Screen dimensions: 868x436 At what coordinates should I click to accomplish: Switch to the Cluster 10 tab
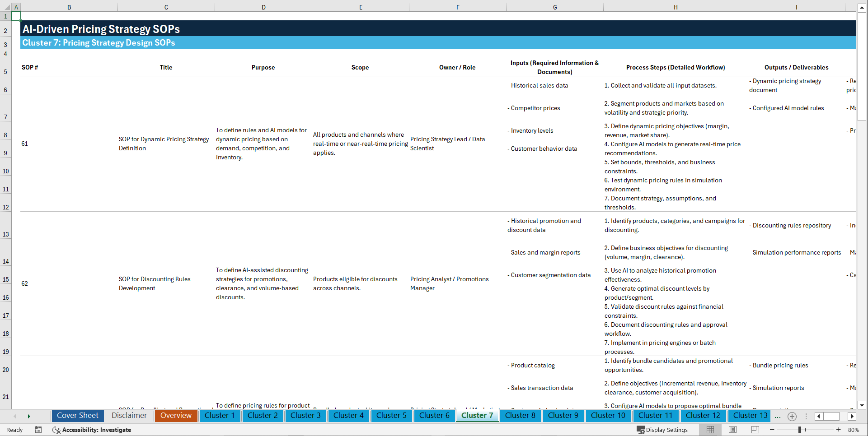click(x=608, y=416)
